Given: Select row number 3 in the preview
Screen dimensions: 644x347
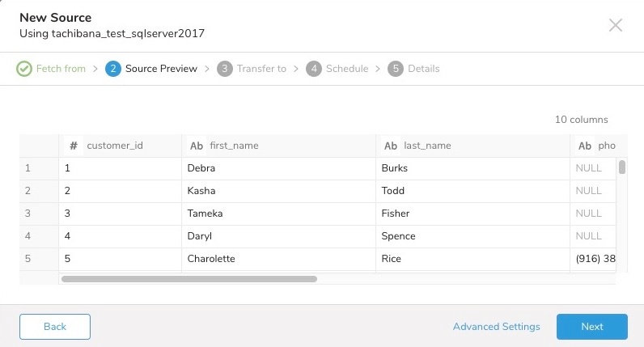Looking at the screenshot, I should tap(28, 214).
